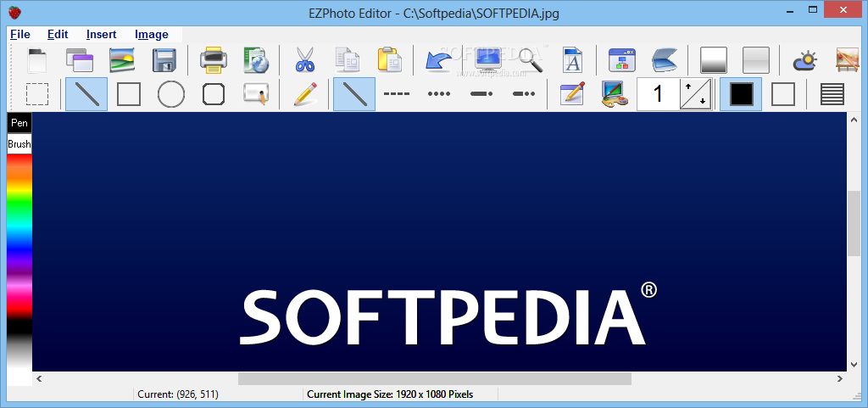Open the File menu
Image resolution: width=868 pixels, height=408 pixels.
click(x=20, y=34)
